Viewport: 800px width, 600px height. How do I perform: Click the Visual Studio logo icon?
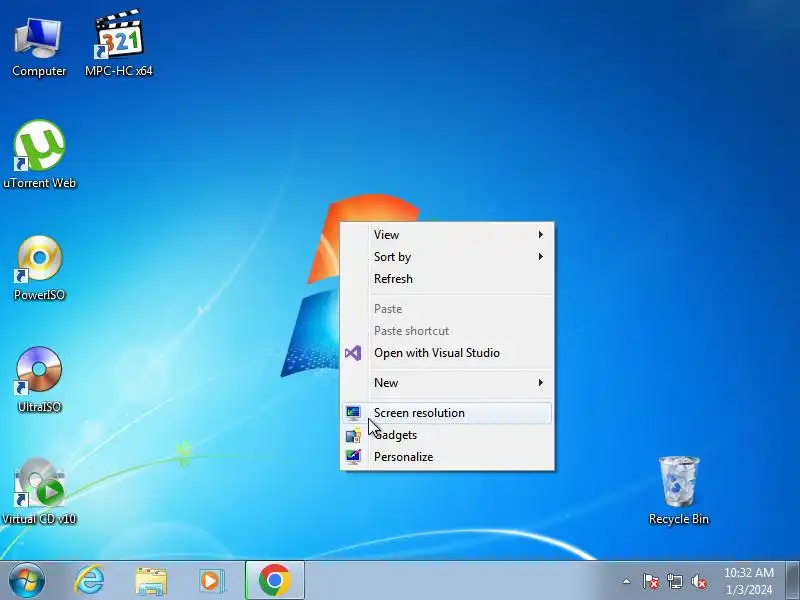[x=353, y=353]
